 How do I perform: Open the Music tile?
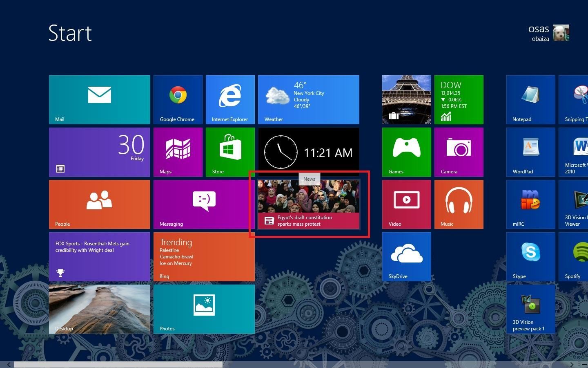coord(459,204)
